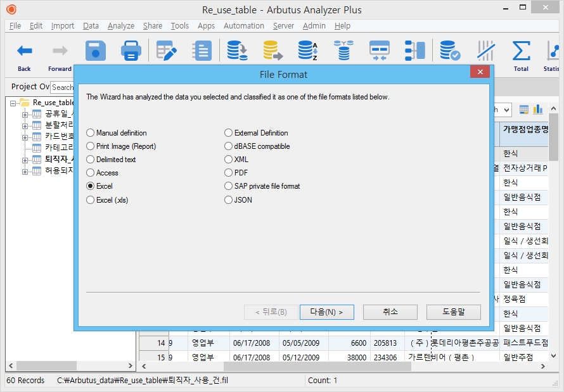Expand the 카드번호 table node

click(25, 137)
